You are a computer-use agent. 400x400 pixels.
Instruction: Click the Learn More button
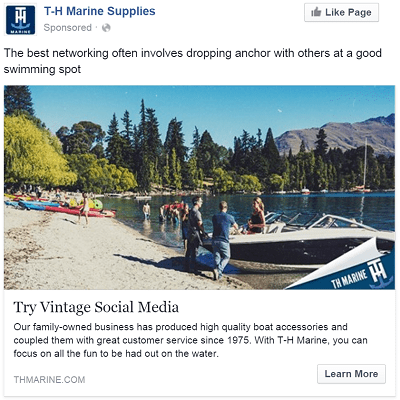click(x=351, y=374)
